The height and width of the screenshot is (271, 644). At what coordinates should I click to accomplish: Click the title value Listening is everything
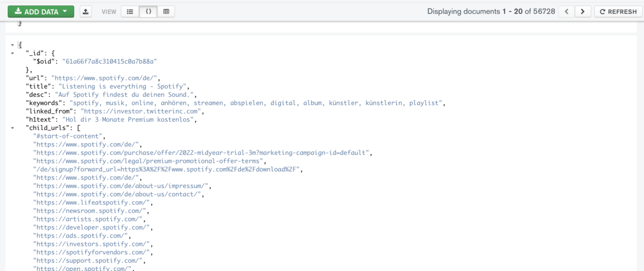[124, 87]
